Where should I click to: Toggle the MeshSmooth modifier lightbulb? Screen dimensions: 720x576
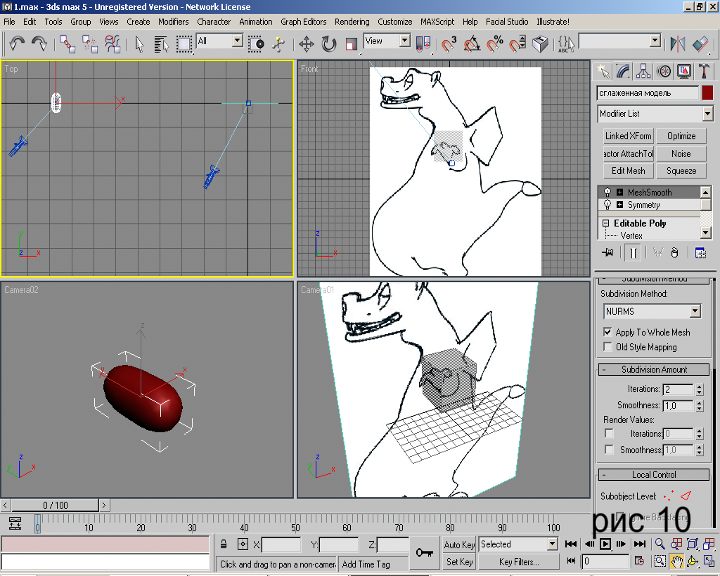tap(607, 192)
